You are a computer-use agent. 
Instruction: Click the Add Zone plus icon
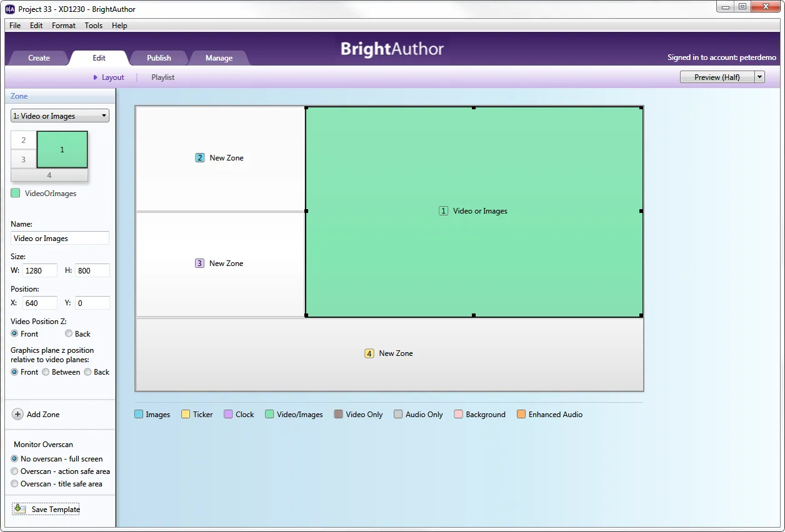tap(17, 414)
